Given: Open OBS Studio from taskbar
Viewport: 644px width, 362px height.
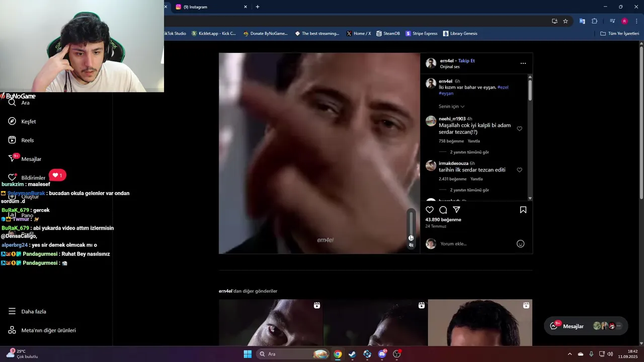Looking at the screenshot, I should [x=396, y=354].
